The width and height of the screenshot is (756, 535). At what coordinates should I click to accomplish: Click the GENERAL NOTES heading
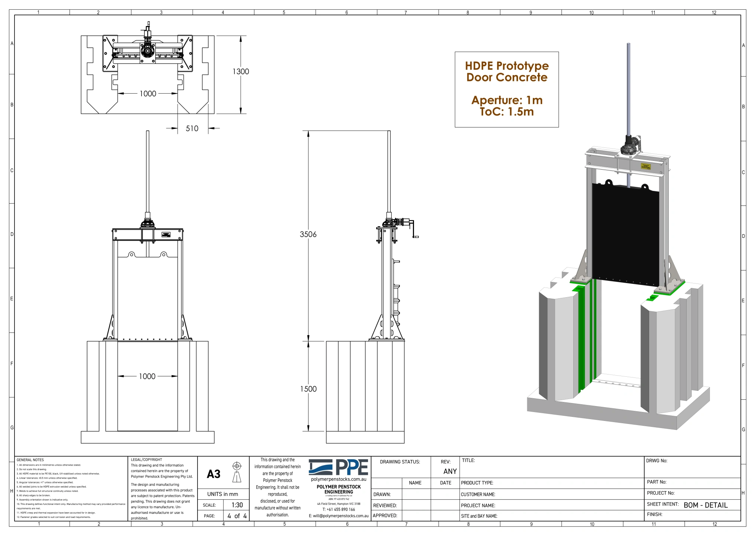tap(30, 460)
